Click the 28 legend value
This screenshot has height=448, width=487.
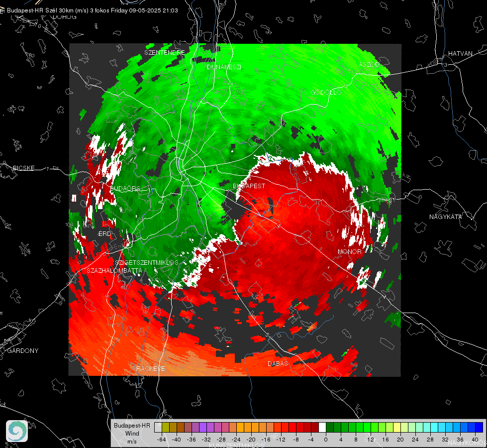430,440
